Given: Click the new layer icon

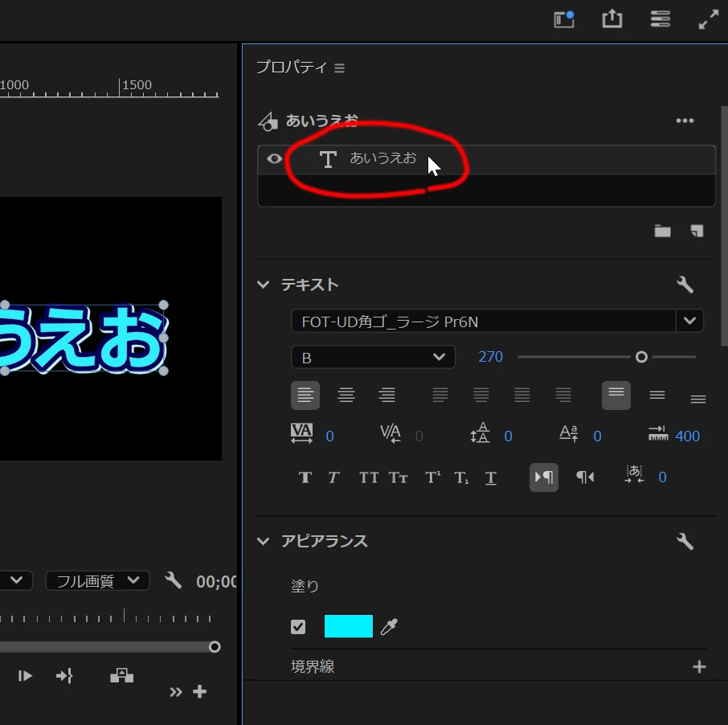Looking at the screenshot, I should coord(697,231).
